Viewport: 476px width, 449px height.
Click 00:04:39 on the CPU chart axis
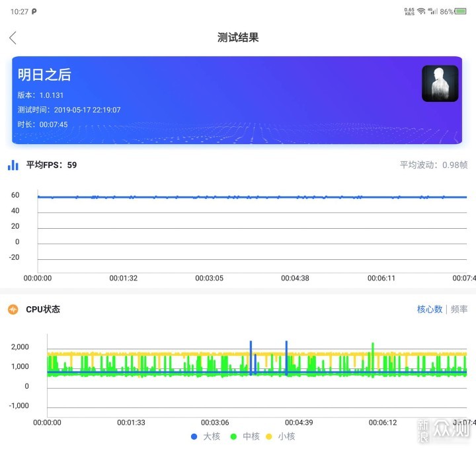click(299, 423)
